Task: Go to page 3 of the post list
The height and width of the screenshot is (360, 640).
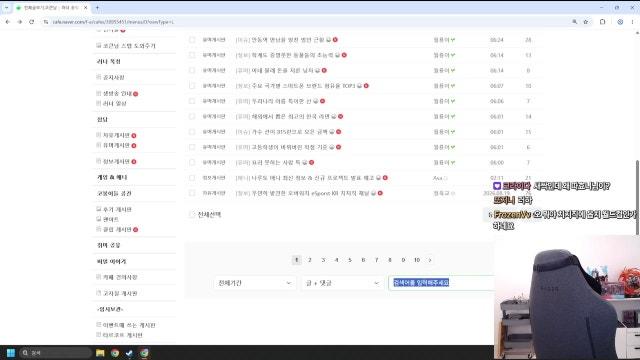Action: point(323,260)
